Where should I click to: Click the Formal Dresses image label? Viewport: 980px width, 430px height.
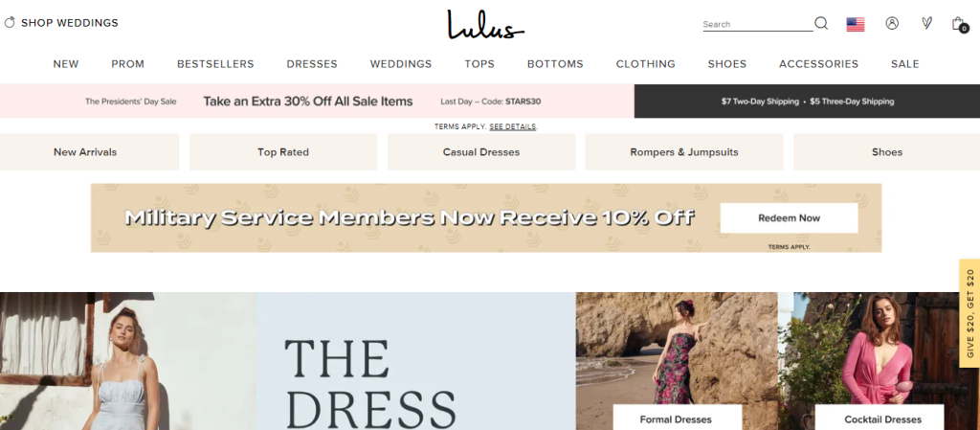click(677, 419)
